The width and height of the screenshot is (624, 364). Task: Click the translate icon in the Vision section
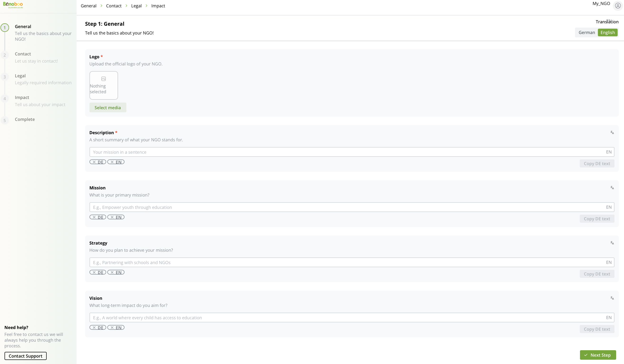612,298
